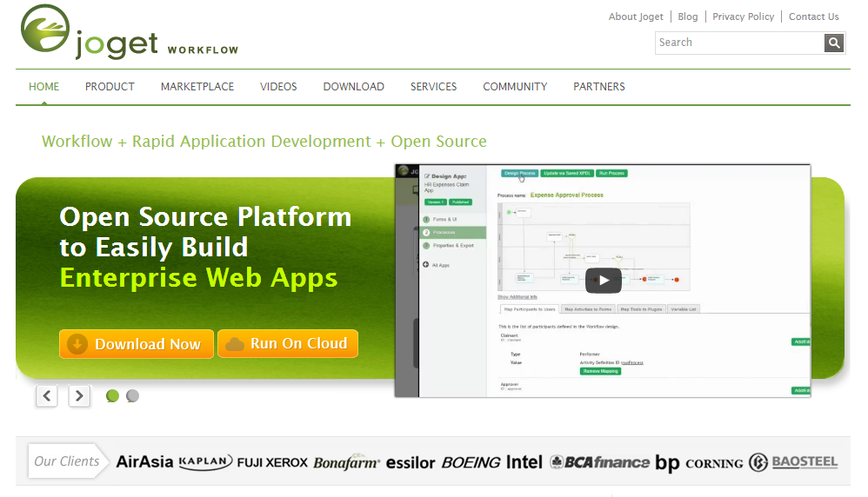Image resolution: width=868 pixels, height=497 pixels.
Task: Click the Essilor client logo
Action: pyautogui.click(x=411, y=462)
